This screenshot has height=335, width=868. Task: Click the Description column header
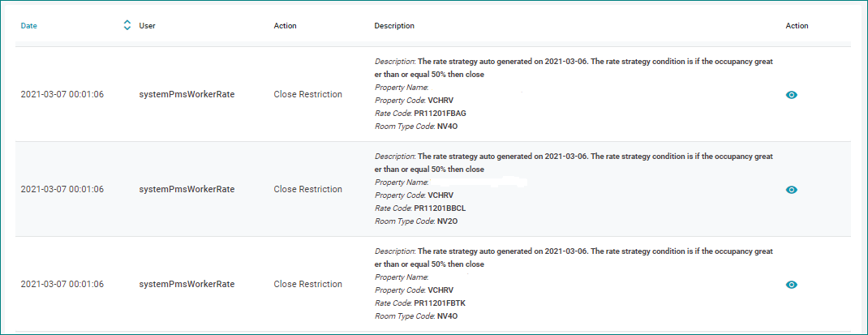click(x=394, y=26)
